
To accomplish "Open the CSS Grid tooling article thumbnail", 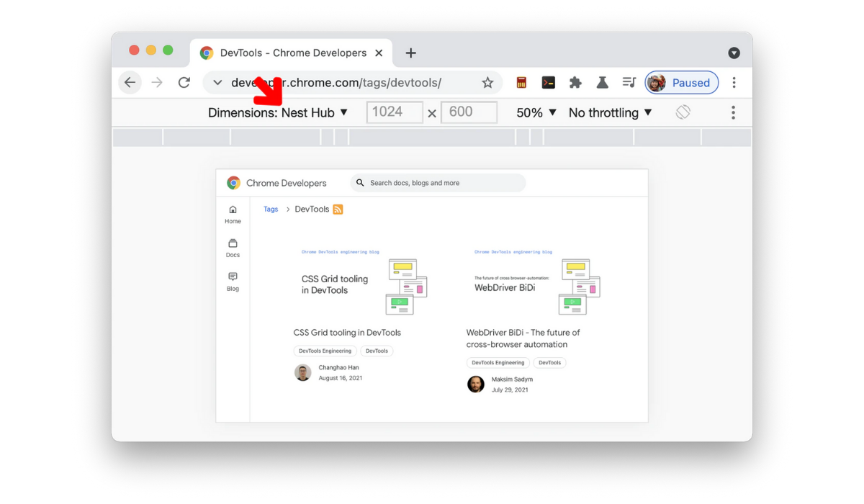I will [363, 283].
